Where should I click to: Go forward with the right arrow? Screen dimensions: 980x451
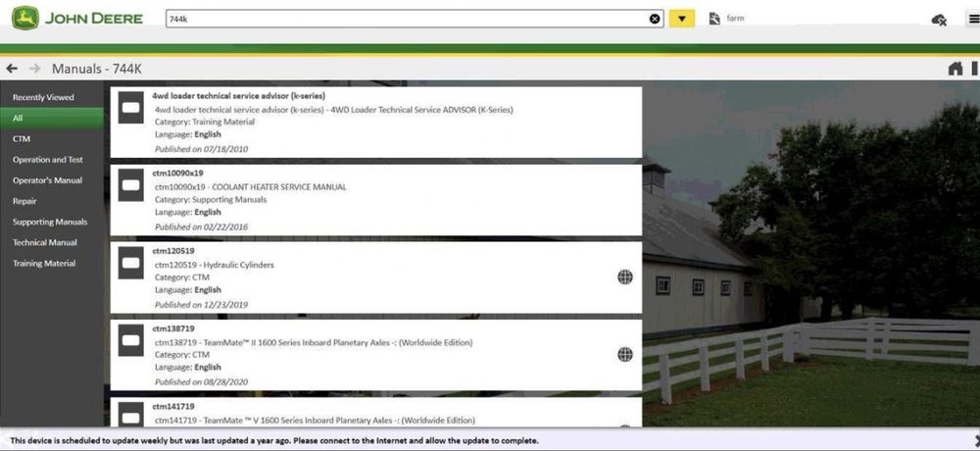click(x=34, y=69)
